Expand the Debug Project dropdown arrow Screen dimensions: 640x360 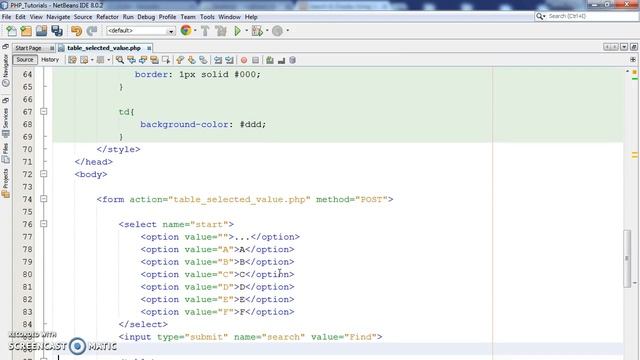[x=267, y=31]
